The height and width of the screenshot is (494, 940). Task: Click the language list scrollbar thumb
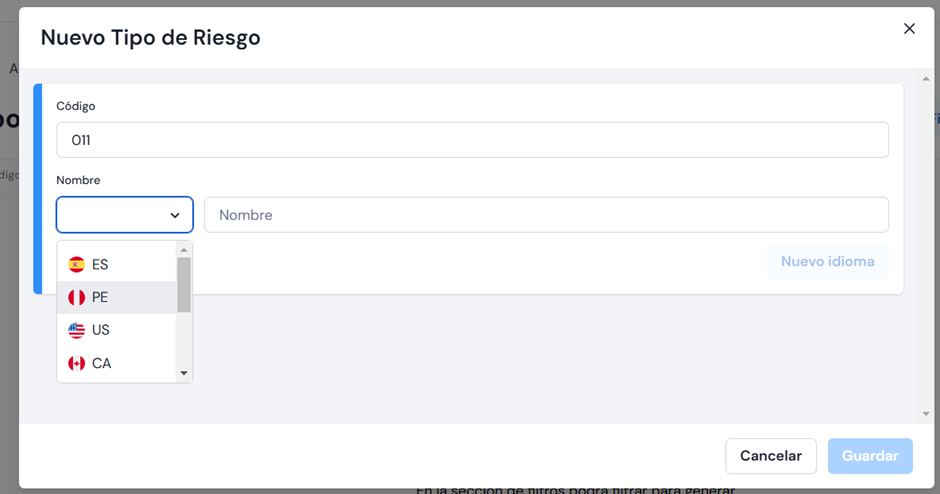point(184,285)
